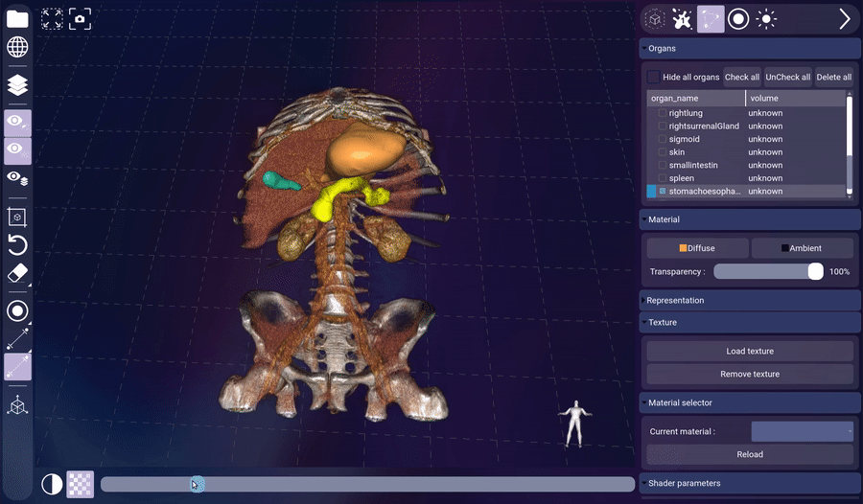The image size is (863, 504).
Task: Open the Ambient color picker
Action: point(802,248)
